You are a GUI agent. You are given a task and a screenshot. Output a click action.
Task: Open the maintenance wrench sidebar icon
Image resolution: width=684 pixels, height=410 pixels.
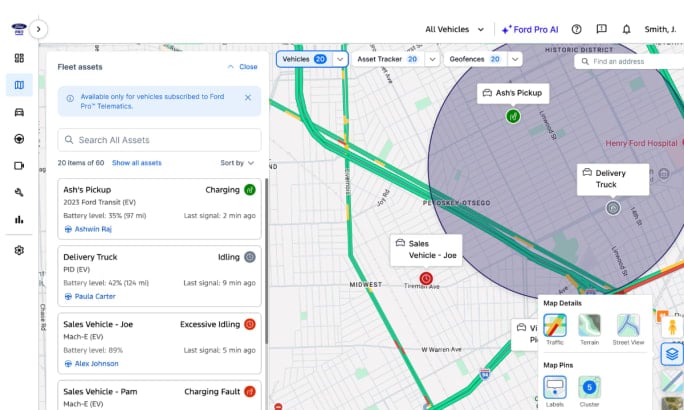(x=19, y=192)
